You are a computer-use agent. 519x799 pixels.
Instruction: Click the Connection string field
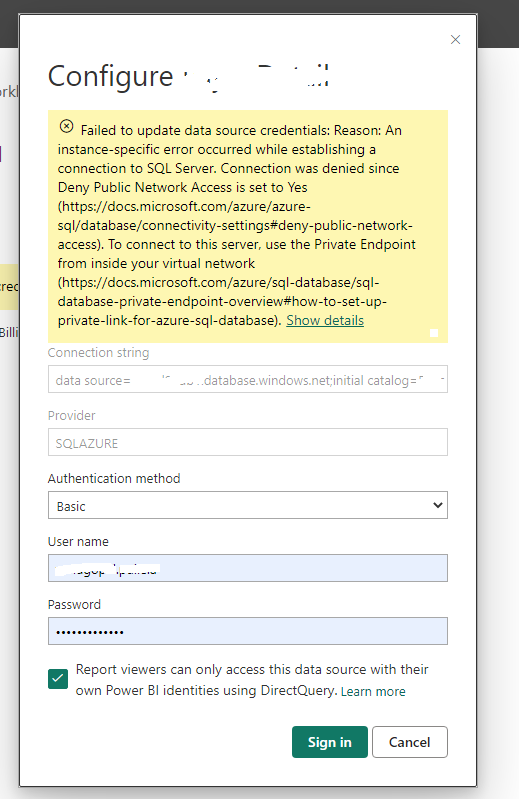click(248, 379)
